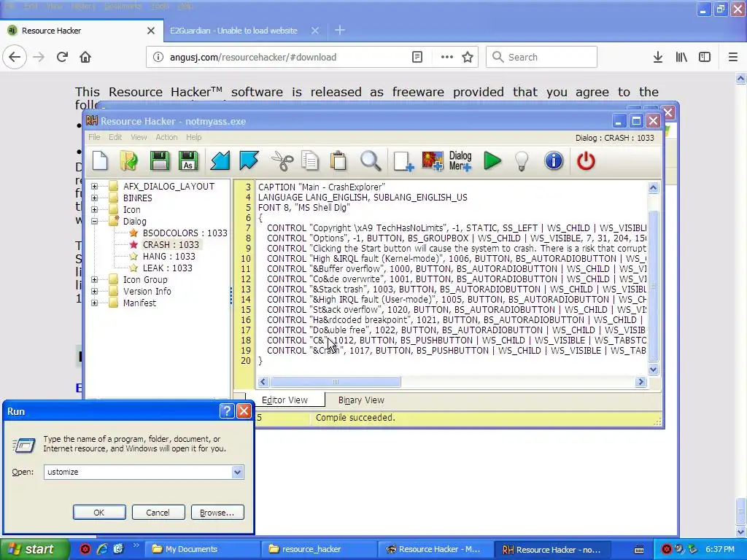Click the add new resource page icon
This screenshot has height=560, width=747.
[x=403, y=161]
